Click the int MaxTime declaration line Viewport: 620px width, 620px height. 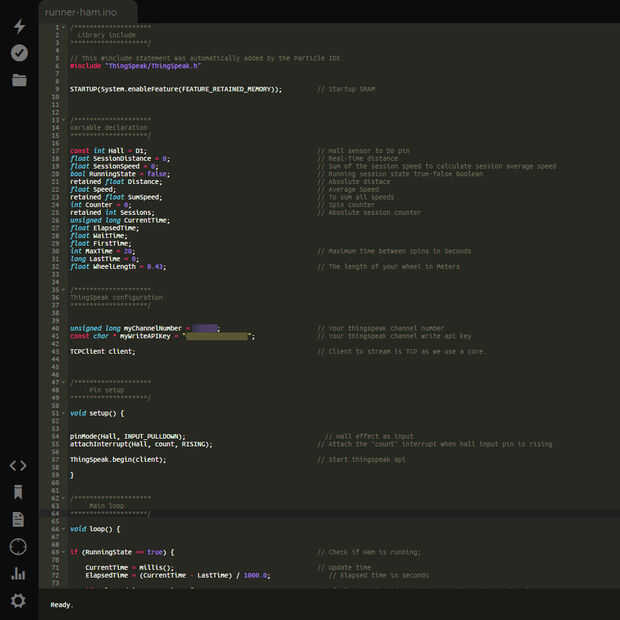coord(102,251)
